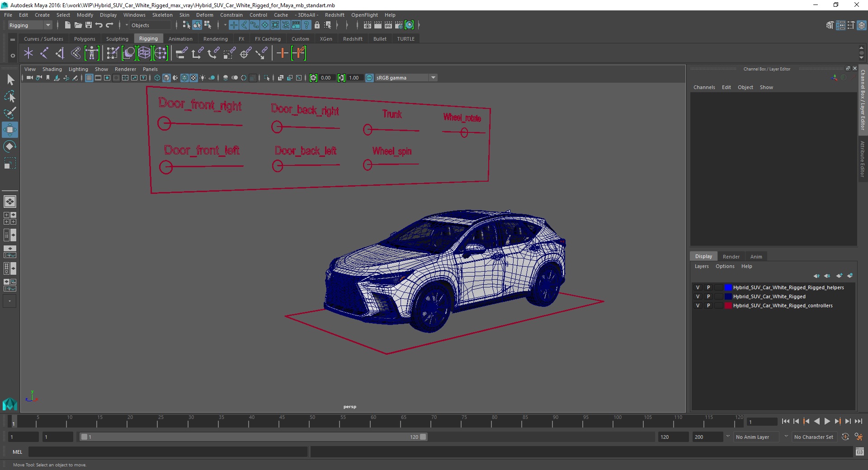Play the animation forwards
868x470 pixels.
tap(827, 421)
